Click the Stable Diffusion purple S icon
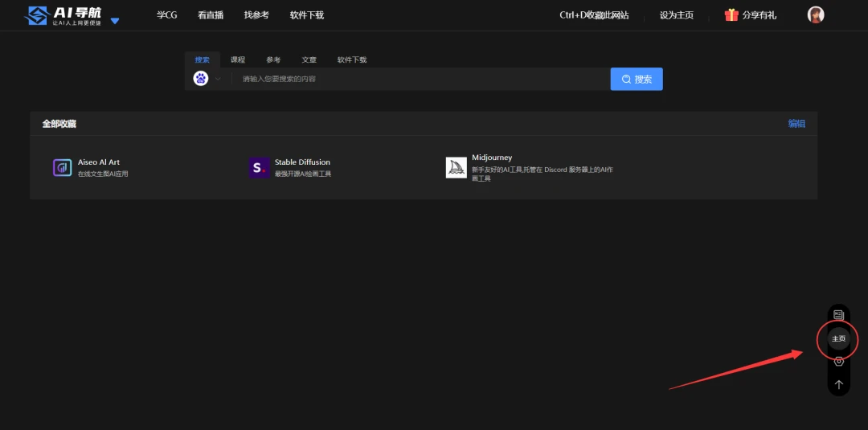The image size is (868, 430). (259, 168)
